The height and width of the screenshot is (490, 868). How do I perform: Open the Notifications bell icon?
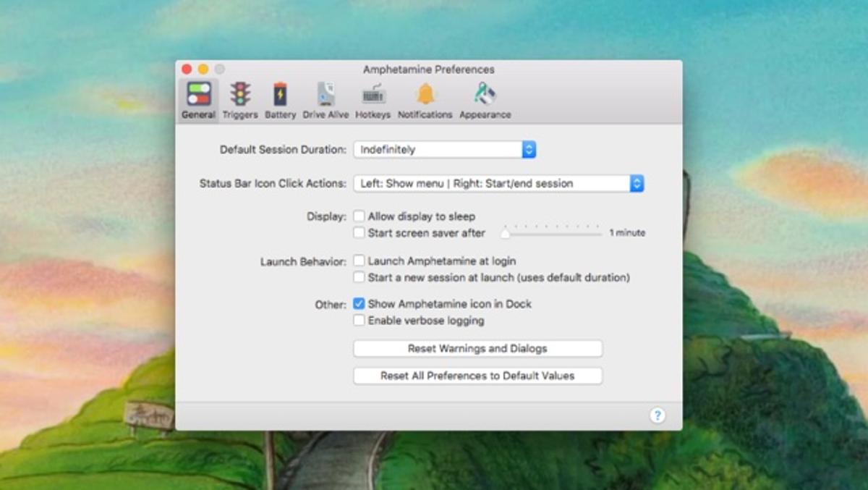pyautogui.click(x=425, y=95)
